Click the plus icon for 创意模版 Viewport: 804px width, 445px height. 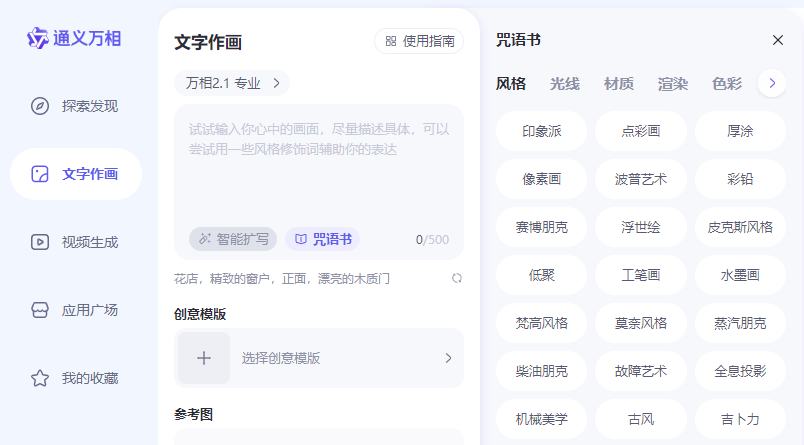tap(204, 358)
